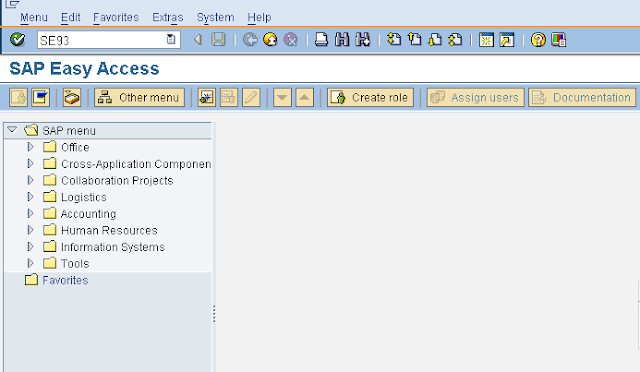
Task: Open the Favorites menu
Action: tap(116, 18)
